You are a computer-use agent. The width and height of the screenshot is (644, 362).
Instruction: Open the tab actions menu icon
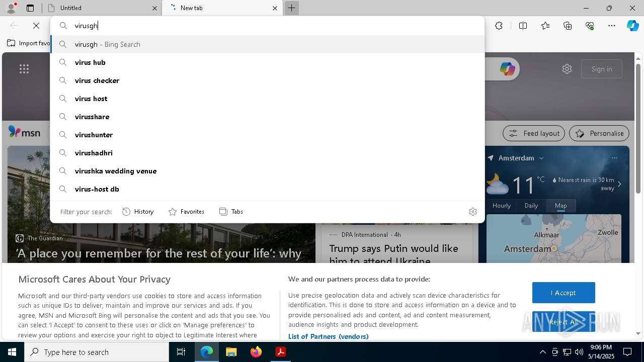[30, 8]
